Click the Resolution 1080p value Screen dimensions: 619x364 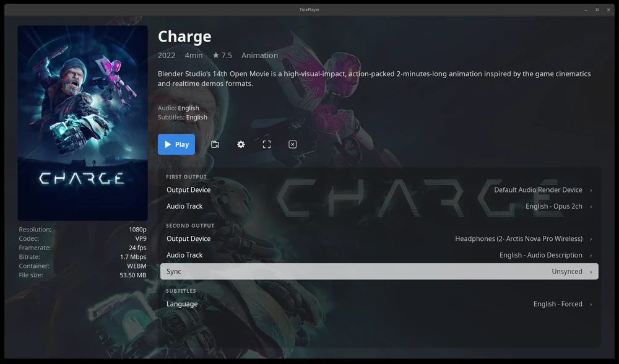[137, 230]
